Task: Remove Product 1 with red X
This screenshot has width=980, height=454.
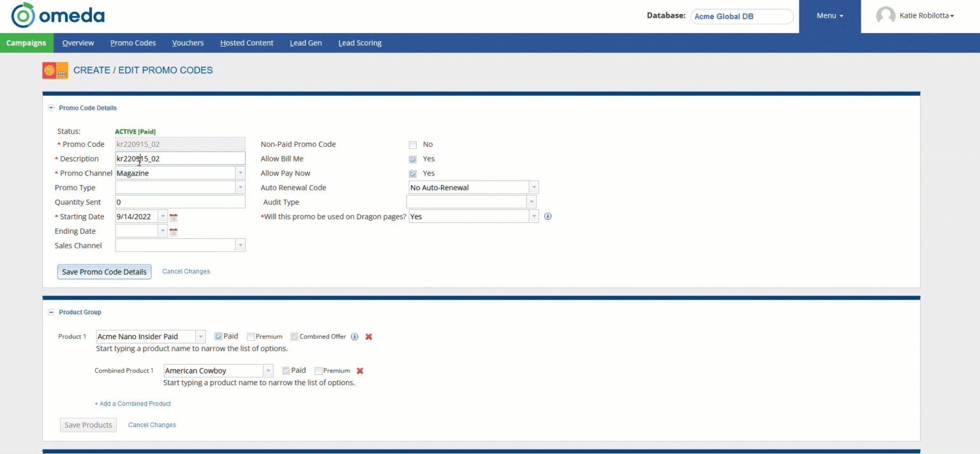Action: 369,337
